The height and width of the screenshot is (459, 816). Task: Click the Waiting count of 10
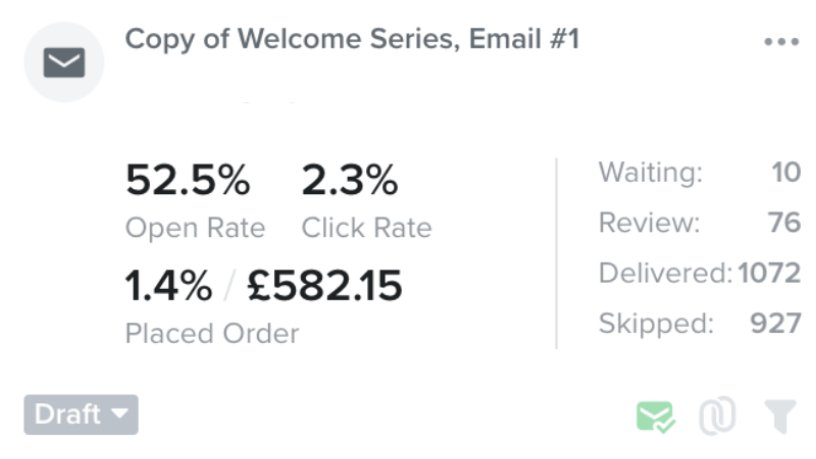click(x=786, y=172)
